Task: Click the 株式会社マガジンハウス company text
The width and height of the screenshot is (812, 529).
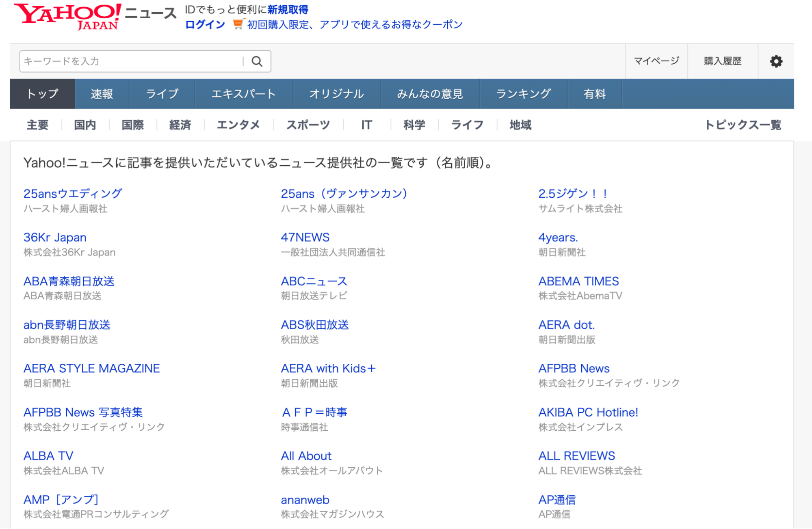Action: pyautogui.click(x=333, y=514)
